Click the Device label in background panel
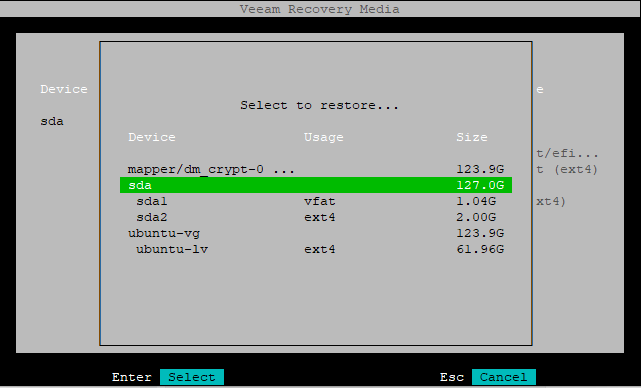 (64, 89)
